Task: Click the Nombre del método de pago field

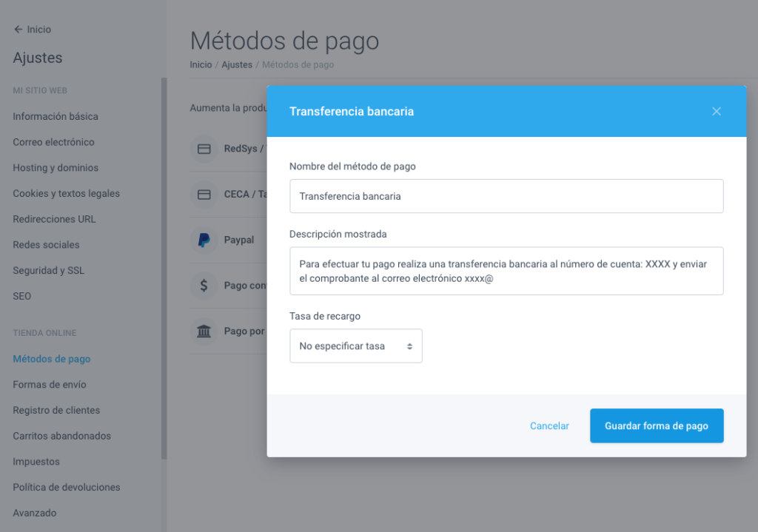Action: [x=506, y=196]
